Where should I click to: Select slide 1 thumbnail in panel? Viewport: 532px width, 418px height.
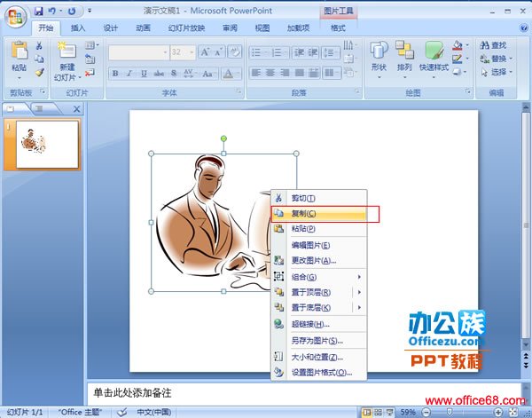coord(47,145)
